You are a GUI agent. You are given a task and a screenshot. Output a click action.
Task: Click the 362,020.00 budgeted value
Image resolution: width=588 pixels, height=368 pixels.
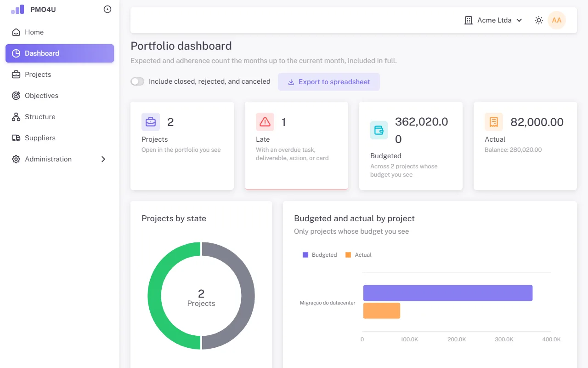coord(422,130)
